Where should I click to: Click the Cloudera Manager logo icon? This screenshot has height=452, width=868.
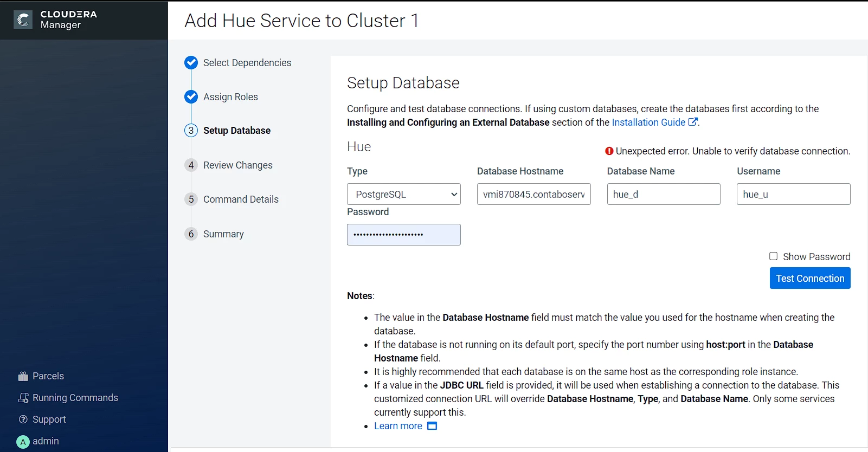23,20
